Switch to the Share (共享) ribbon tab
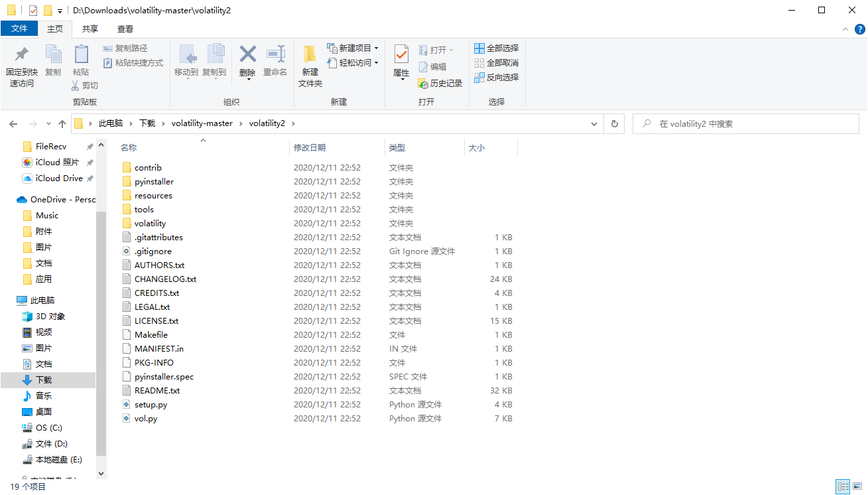 [x=90, y=29]
